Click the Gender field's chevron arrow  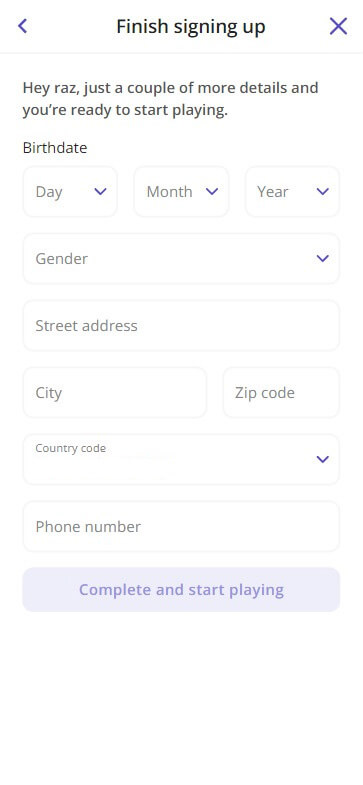point(323,258)
